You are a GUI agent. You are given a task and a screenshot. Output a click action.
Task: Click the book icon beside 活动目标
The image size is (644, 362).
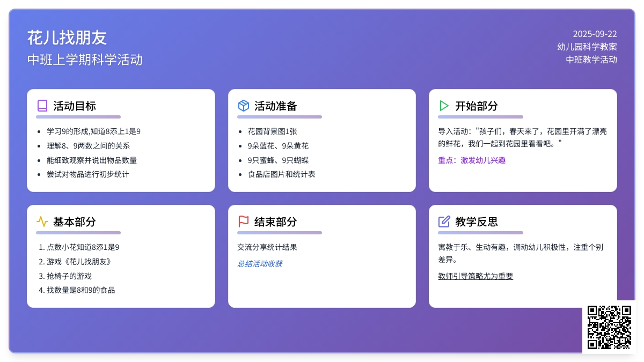point(42,106)
